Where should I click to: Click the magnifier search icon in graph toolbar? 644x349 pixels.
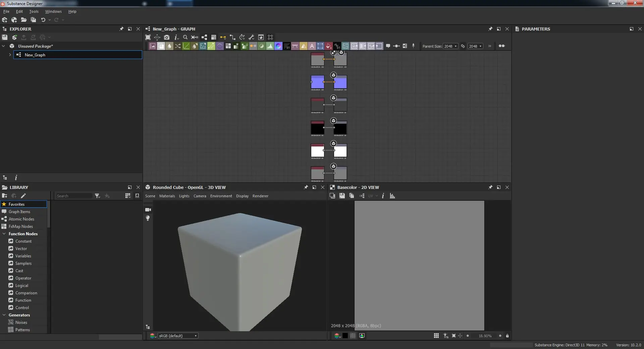coord(185,37)
